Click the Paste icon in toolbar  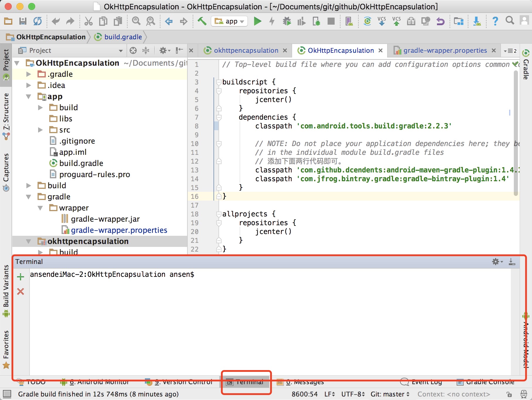[118, 21]
